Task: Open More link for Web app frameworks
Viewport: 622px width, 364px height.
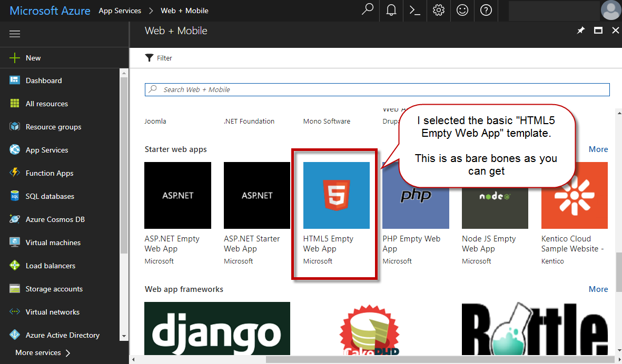Action: [598, 289]
